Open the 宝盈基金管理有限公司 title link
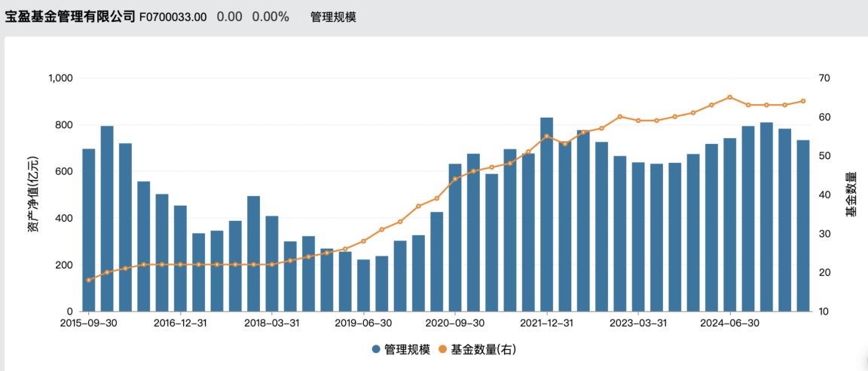The width and height of the screenshot is (868, 371). coord(71,17)
